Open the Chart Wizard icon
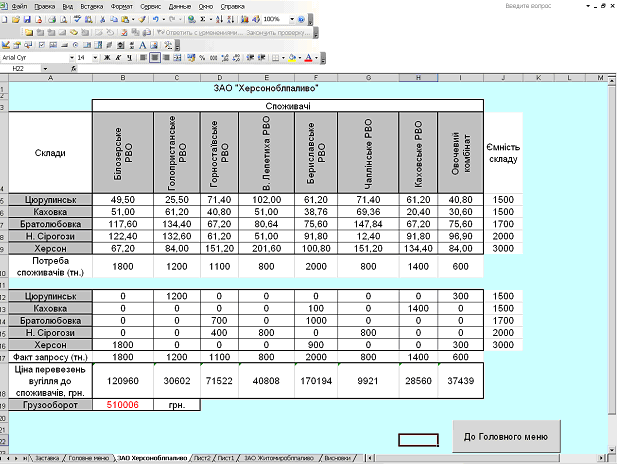617x464 pixels. tap(244, 19)
